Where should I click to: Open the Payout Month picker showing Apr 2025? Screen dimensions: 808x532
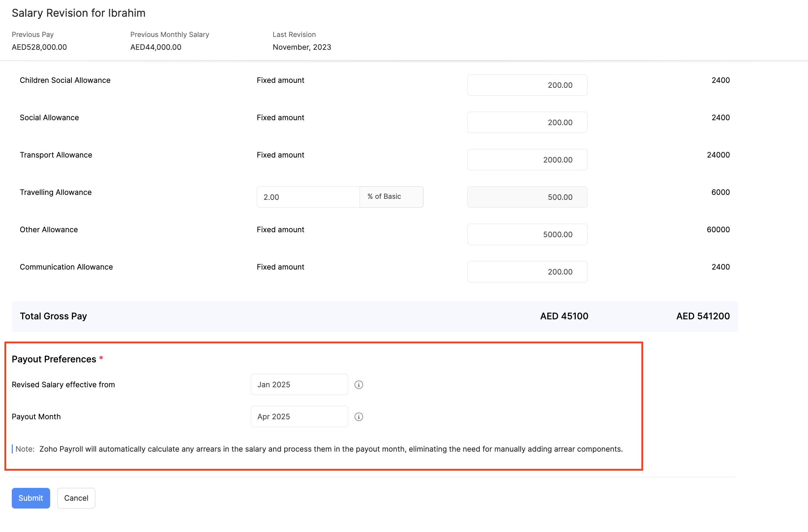[x=299, y=416]
